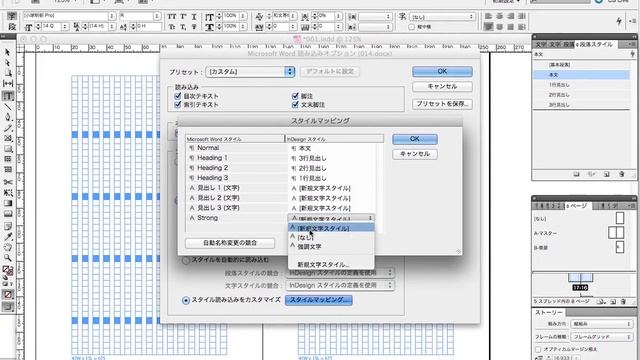Select the Page tool
Screen dimensions: 640x360
7,73
